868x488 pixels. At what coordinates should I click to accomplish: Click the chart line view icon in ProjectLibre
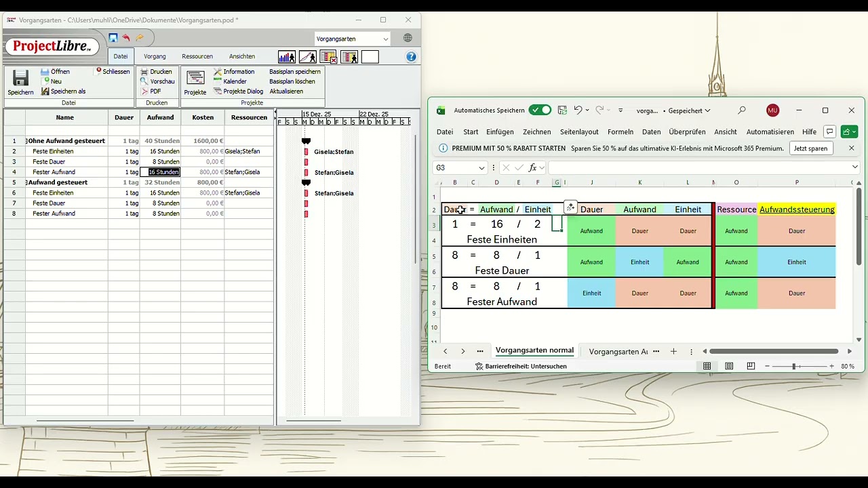tap(308, 57)
